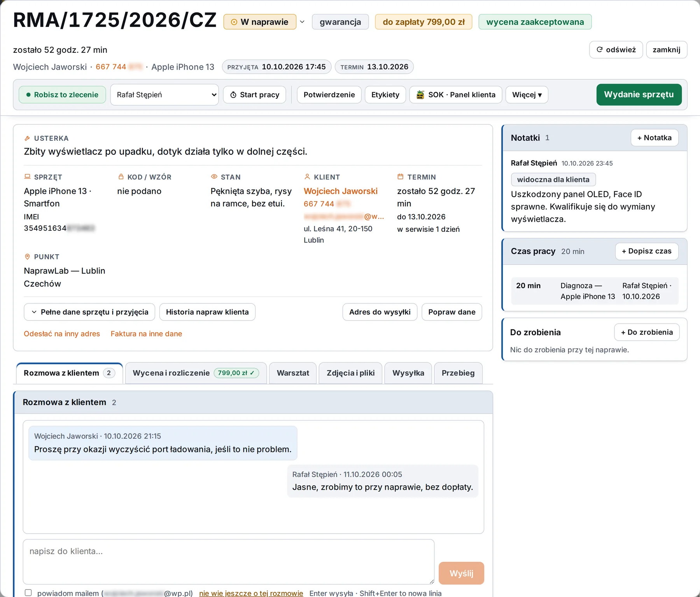Switch to Rozmowa z klientem tab
Image resolution: width=700 pixels, height=597 pixels.
69,373
